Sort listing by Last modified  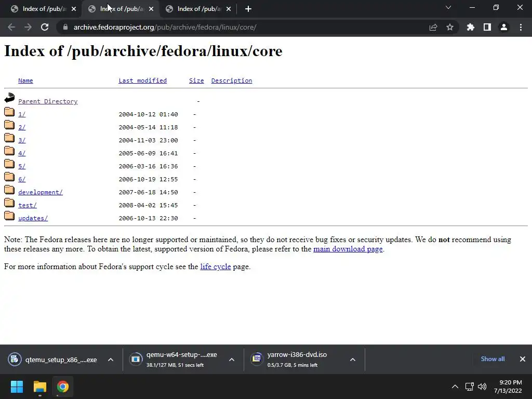pyautogui.click(x=142, y=81)
